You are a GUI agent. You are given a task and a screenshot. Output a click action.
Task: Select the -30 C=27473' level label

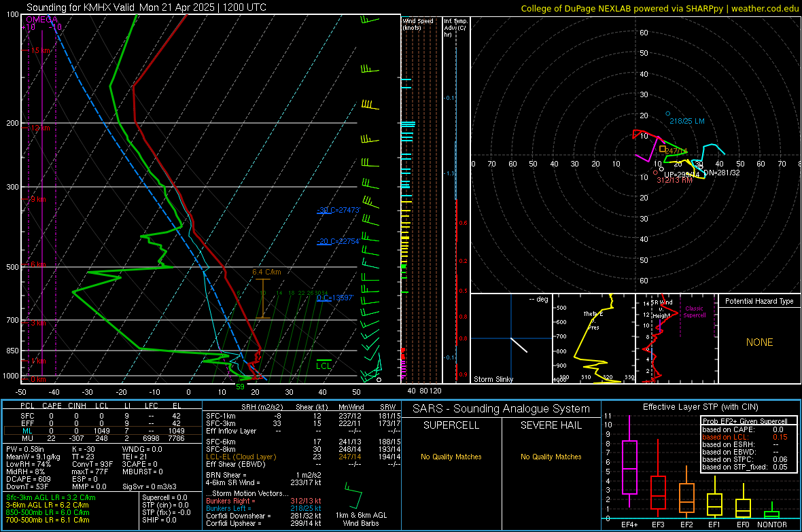(x=338, y=210)
